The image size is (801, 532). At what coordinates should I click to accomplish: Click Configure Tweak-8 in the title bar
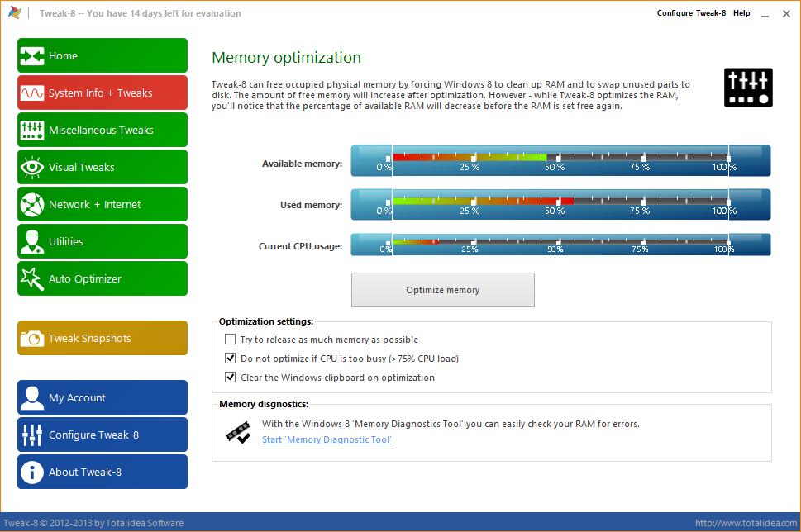(x=691, y=13)
